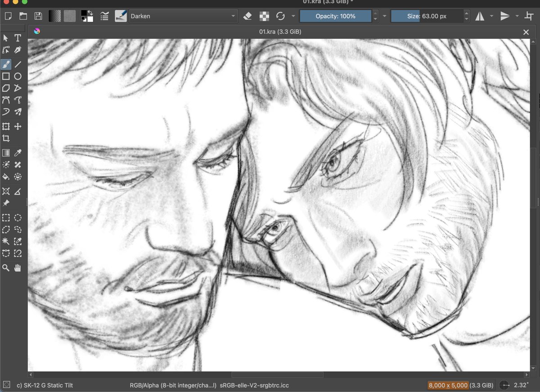This screenshot has height=392, width=540.
Task: Select the Select Shapes tool
Action: pyautogui.click(x=6, y=38)
